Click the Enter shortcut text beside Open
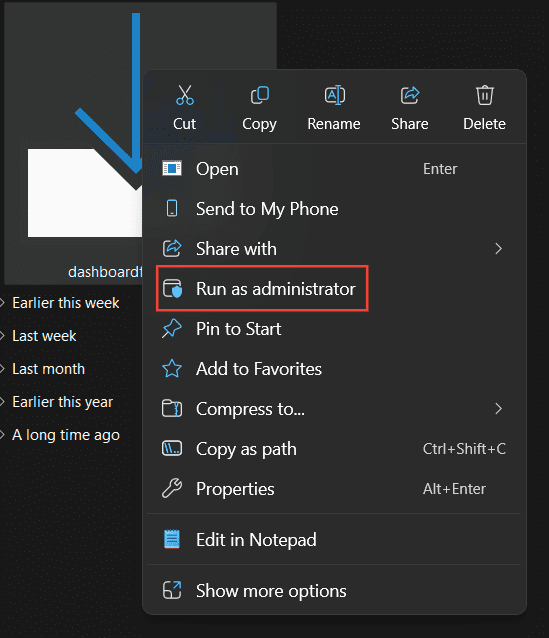 440,168
